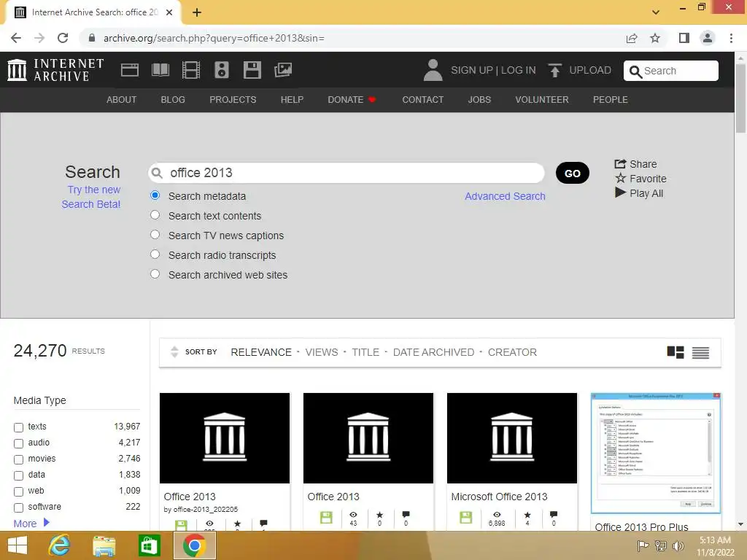Click the magnifier icon in header search box
Image resolution: width=747 pixels, height=560 pixels.
coord(635,71)
